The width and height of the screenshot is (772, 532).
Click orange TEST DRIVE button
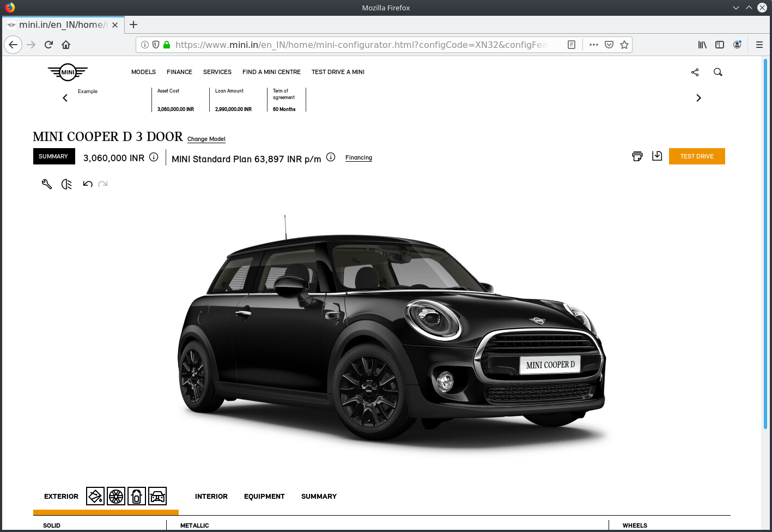click(697, 156)
